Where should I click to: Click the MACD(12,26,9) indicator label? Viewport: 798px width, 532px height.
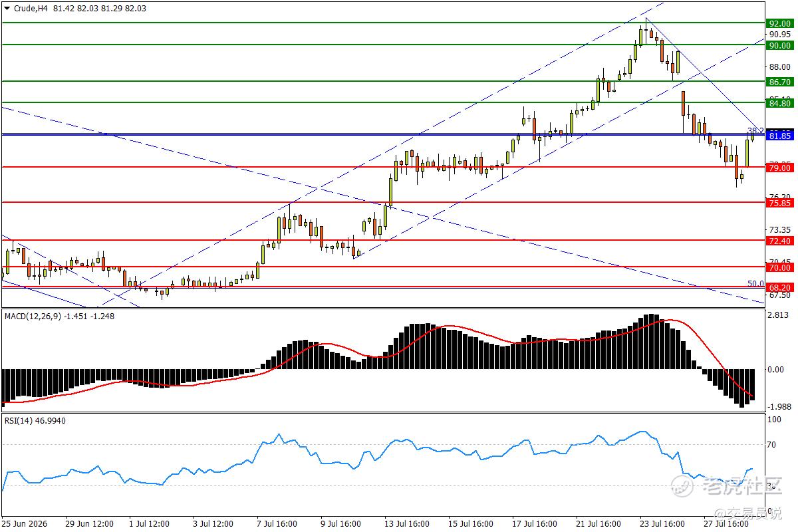(x=32, y=317)
